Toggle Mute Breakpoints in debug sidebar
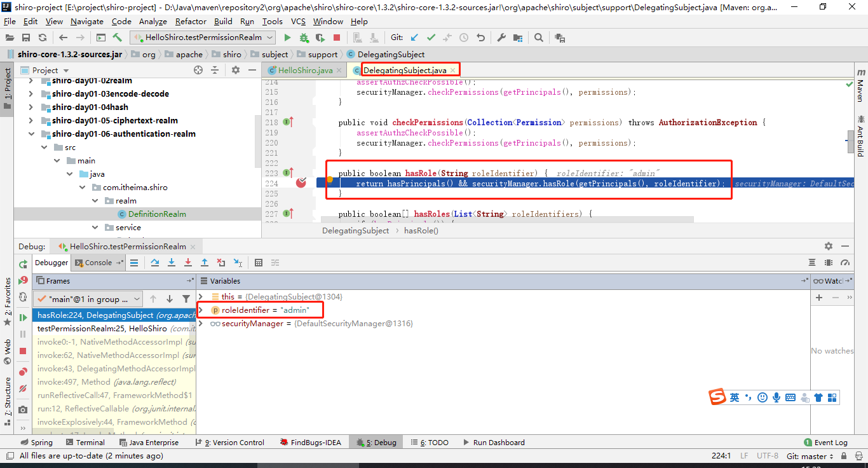868x468 pixels. (x=23, y=388)
